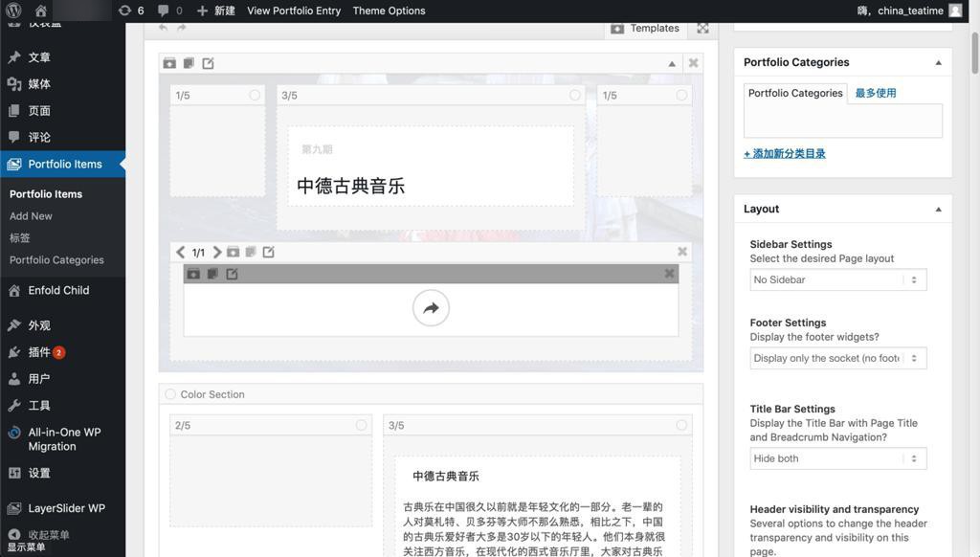Toggle the second Color Section circle
The height and width of the screenshot is (557, 980).
pos(170,394)
